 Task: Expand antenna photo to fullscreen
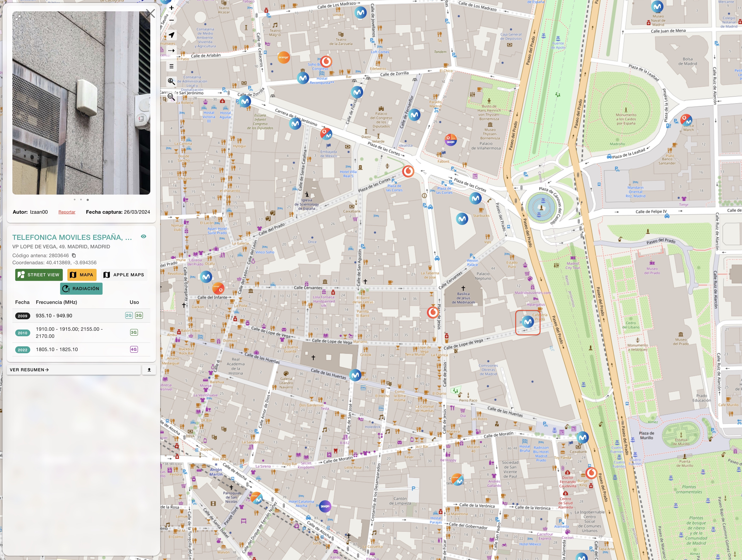[x=18, y=18]
